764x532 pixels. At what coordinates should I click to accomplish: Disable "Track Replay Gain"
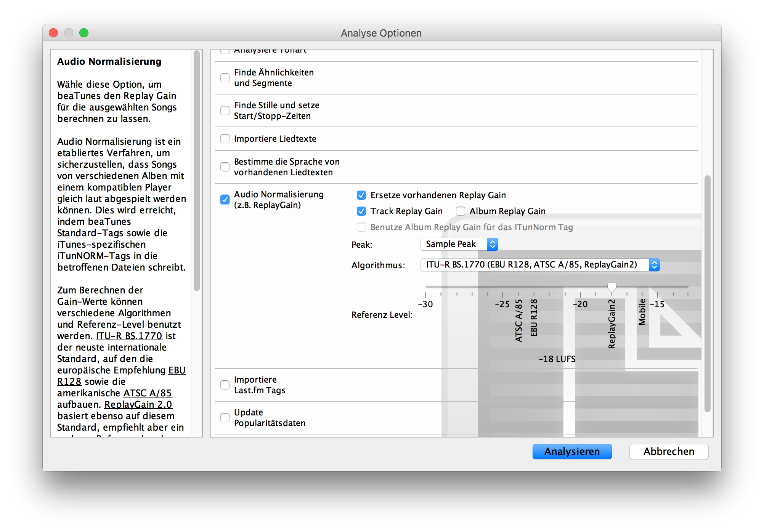click(x=361, y=211)
